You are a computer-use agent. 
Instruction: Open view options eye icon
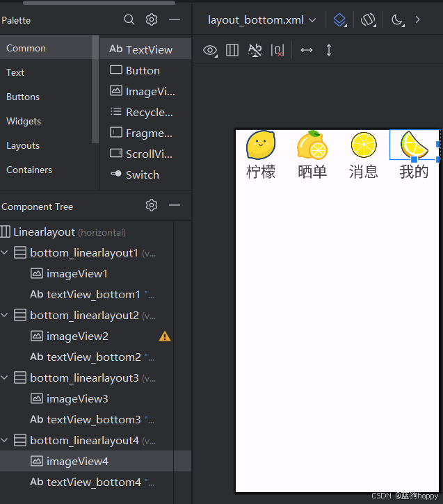coord(210,51)
